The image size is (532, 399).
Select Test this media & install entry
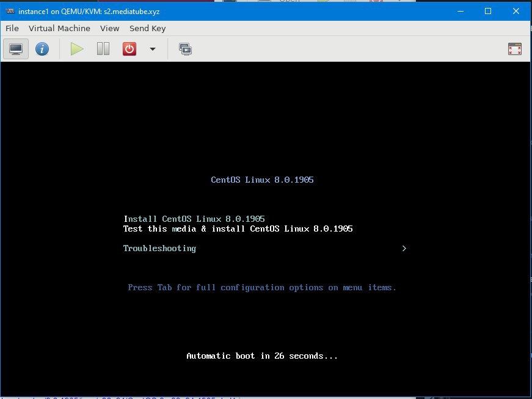pyautogui.click(x=238, y=229)
